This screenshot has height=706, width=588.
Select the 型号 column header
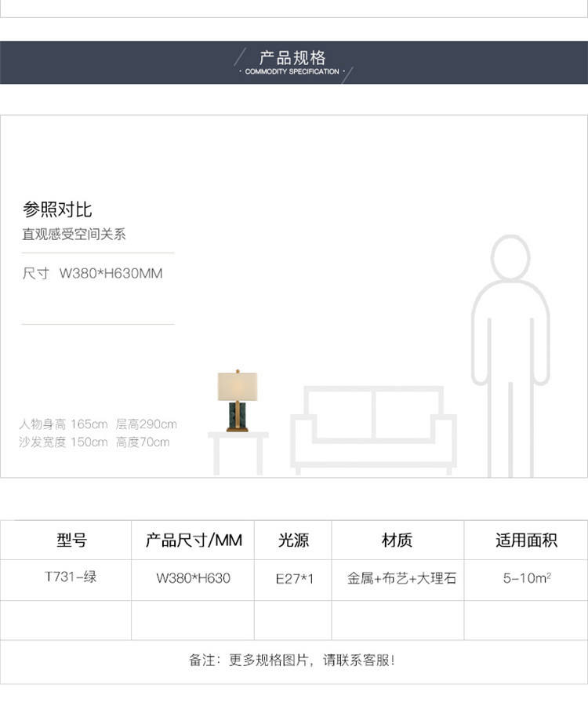tap(71, 540)
